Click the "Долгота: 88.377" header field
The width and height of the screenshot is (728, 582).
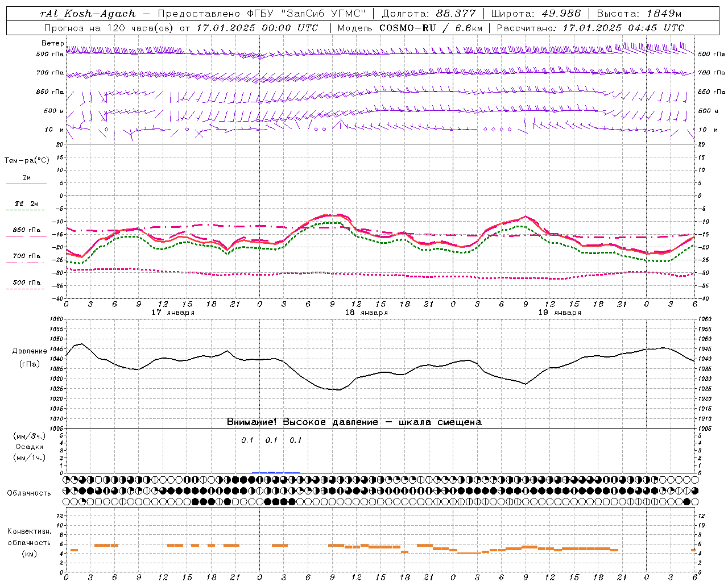pos(428,14)
